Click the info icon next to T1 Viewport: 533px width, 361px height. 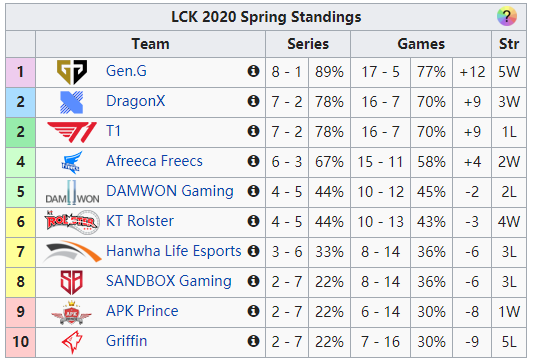(x=253, y=131)
